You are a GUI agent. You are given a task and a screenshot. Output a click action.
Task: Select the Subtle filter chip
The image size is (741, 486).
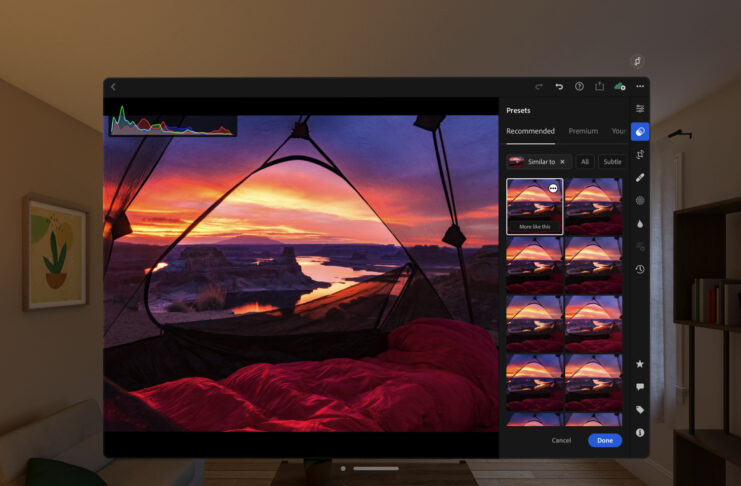[612, 162]
